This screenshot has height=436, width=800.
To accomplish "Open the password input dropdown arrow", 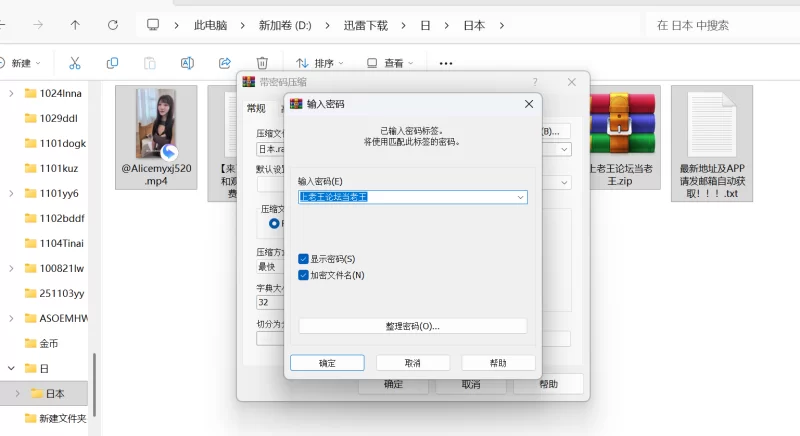I will [x=520, y=198].
